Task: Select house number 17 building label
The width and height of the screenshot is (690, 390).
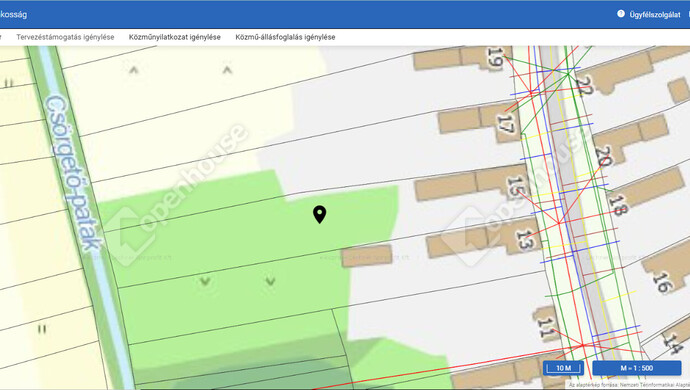Action: (x=505, y=124)
